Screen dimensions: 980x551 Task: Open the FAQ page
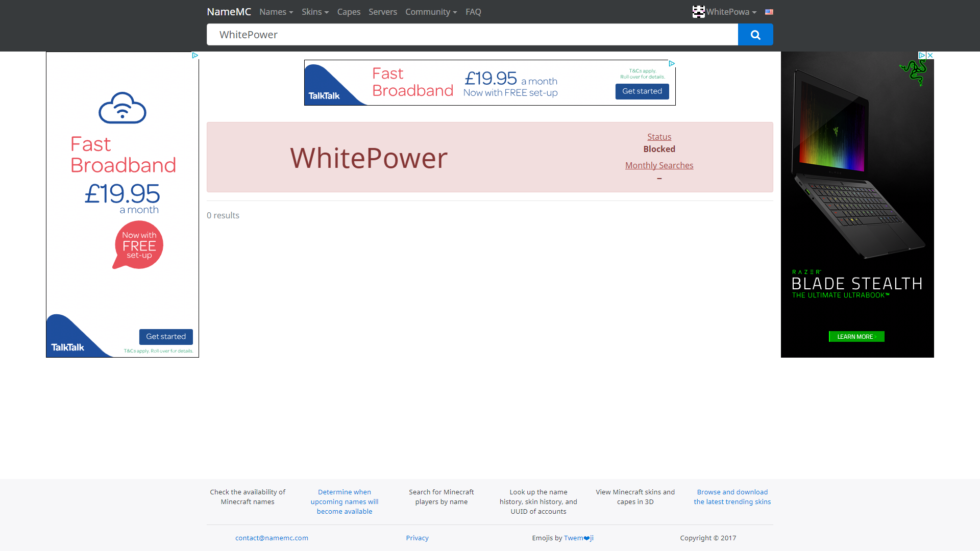pos(473,12)
